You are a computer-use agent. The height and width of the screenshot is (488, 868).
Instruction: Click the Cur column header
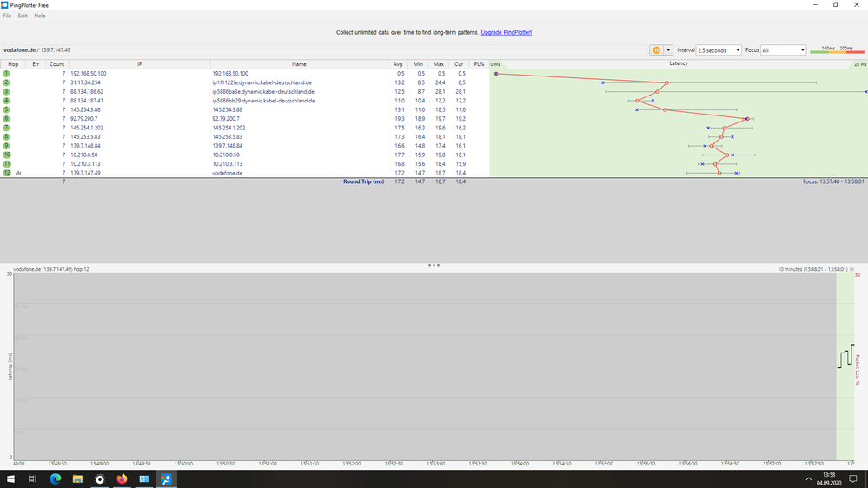pyautogui.click(x=459, y=64)
